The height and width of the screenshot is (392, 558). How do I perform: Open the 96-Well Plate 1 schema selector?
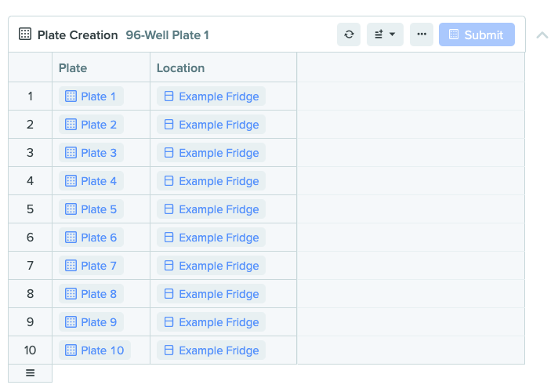[x=167, y=35]
